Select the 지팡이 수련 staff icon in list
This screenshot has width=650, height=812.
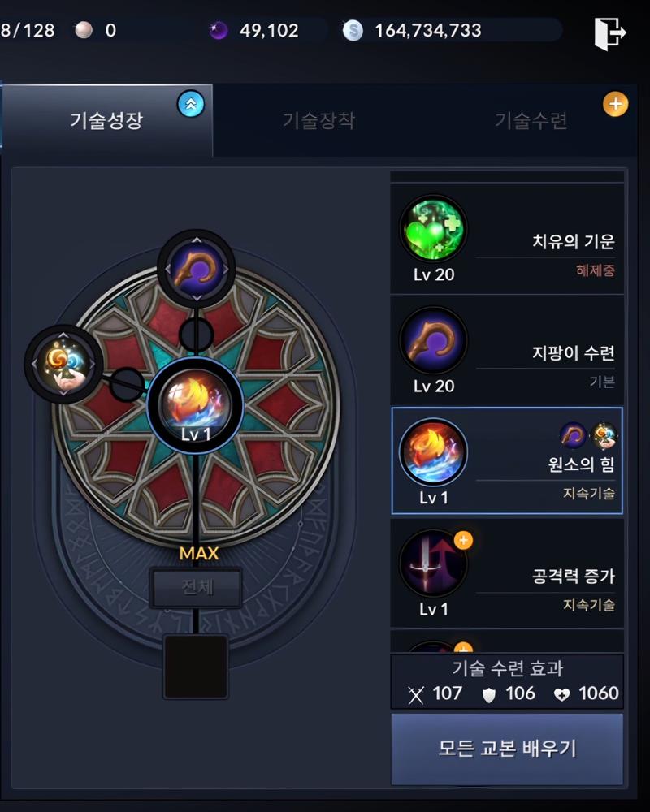433,341
